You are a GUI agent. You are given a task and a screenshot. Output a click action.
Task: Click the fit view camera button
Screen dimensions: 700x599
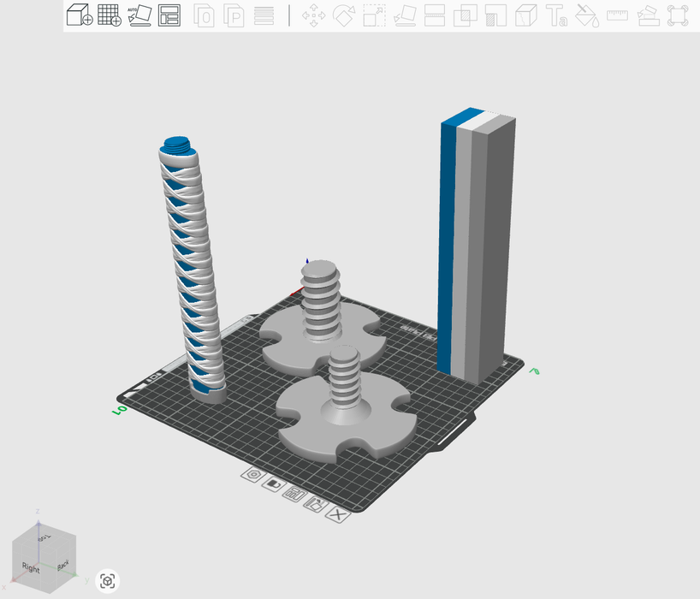point(108,582)
